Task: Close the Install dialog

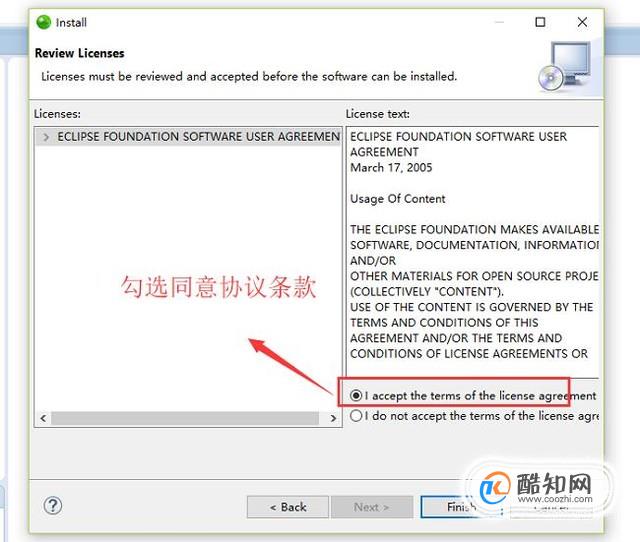Action: pyautogui.click(x=582, y=22)
